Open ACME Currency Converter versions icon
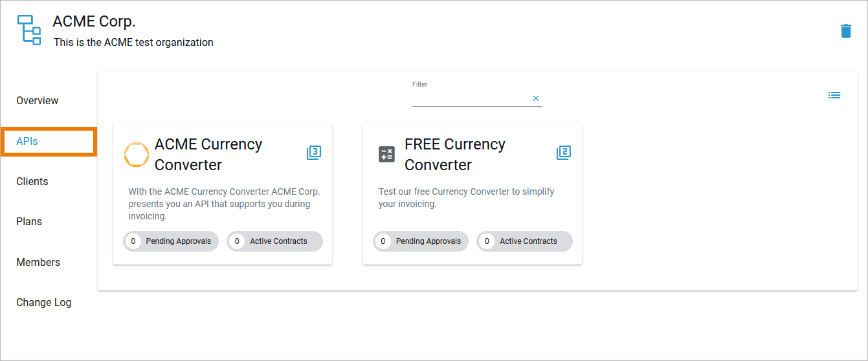The height and width of the screenshot is (361, 868). [314, 153]
